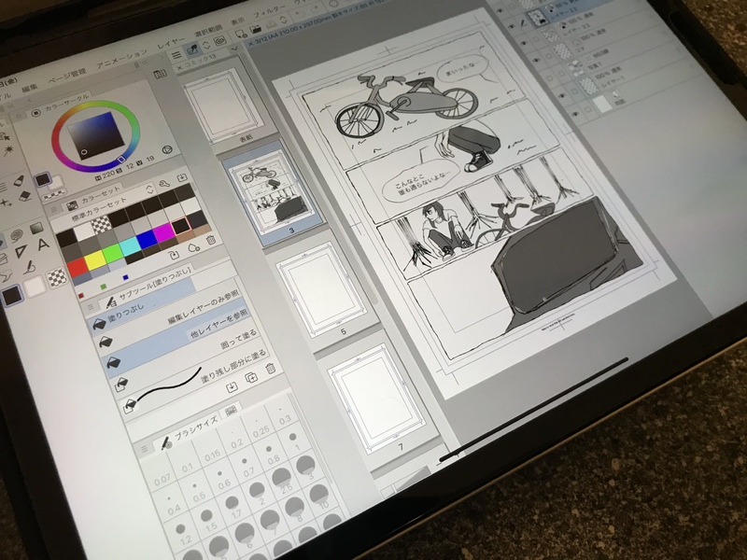Select the decoration sparkle tool
This screenshot has width=747, height=560.
(6, 203)
